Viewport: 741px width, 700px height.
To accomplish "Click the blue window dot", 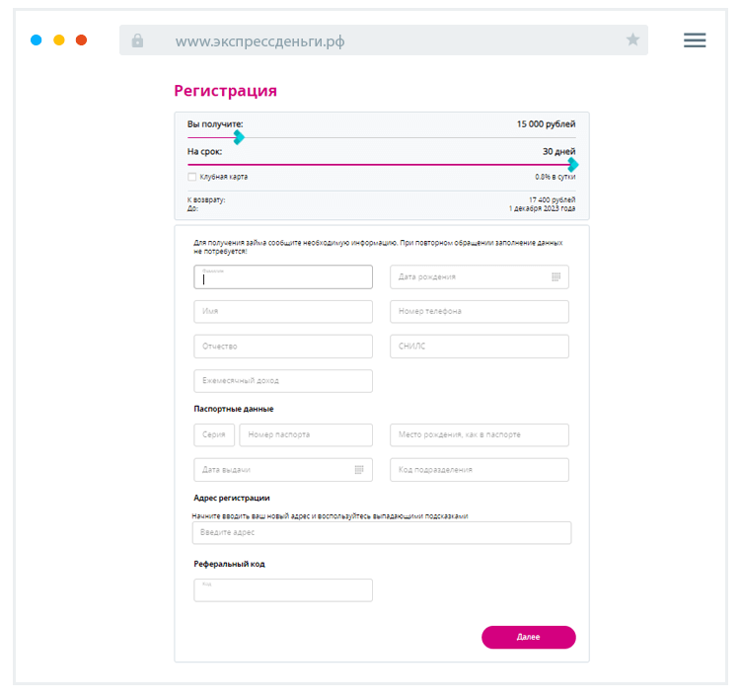I will pos(37,40).
